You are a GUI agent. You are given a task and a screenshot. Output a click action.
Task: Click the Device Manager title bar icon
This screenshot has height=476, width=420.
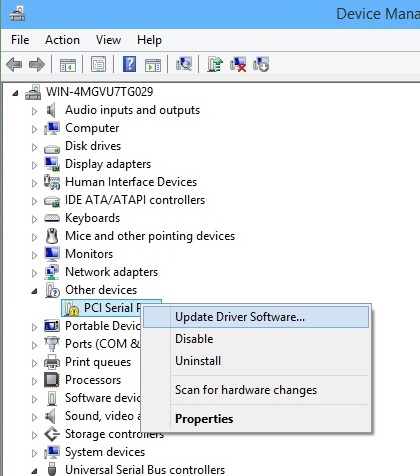coord(17,14)
